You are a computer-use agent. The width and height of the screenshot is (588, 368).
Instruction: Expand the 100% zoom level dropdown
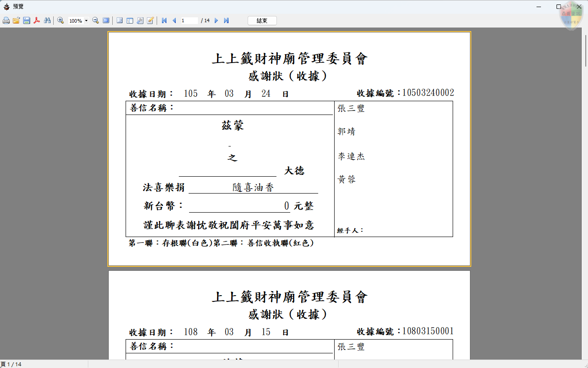coord(86,20)
